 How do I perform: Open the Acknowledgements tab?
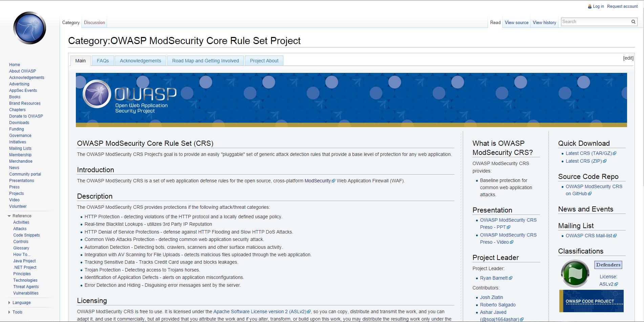141,61
